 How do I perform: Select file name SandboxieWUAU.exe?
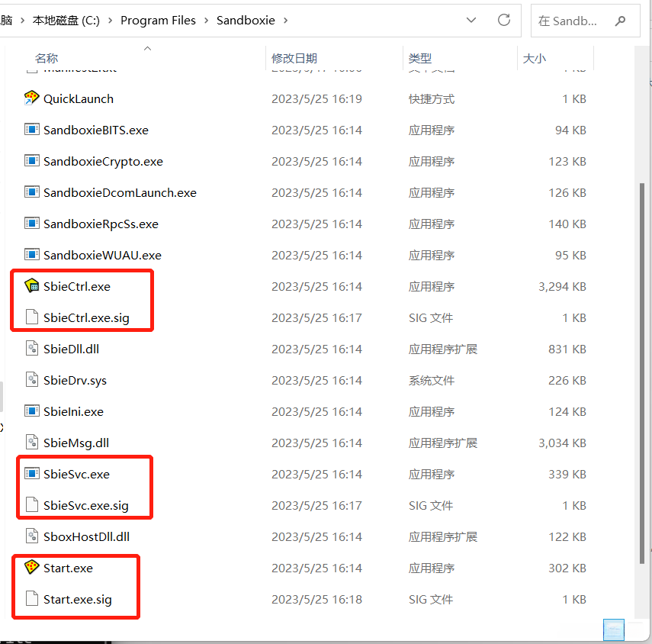(x=102, y=255)
